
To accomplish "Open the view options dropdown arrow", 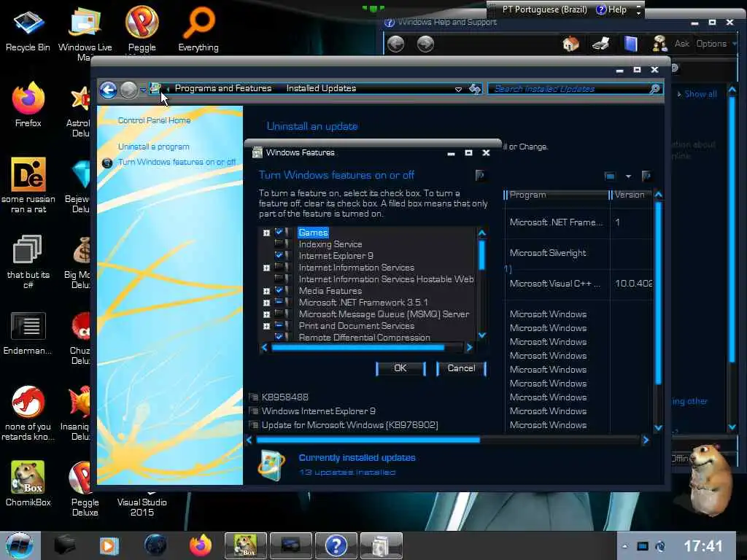I will (628, 176).
